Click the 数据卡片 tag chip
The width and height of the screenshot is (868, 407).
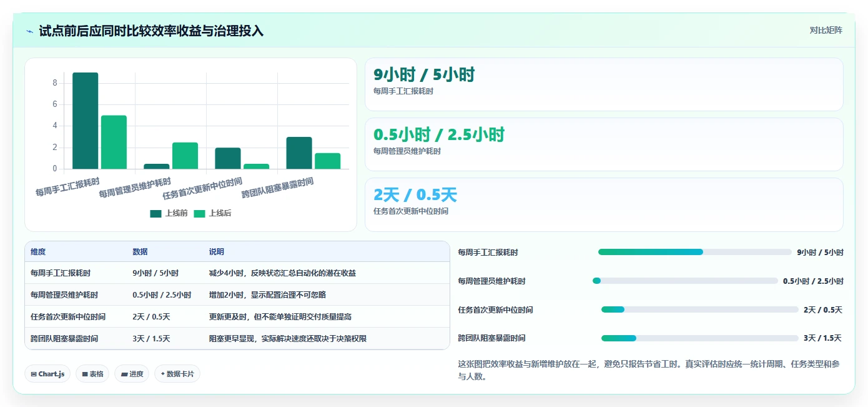[x=177, y=374]
